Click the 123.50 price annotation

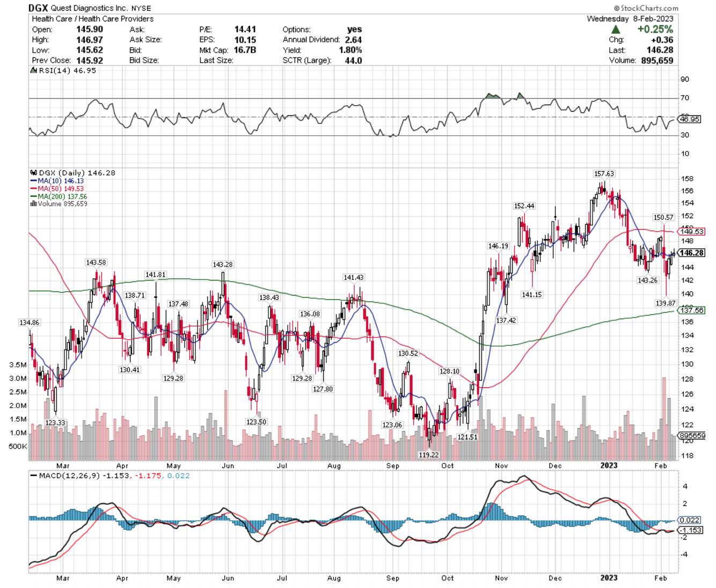pyautogui.click(x=256, y=422)
